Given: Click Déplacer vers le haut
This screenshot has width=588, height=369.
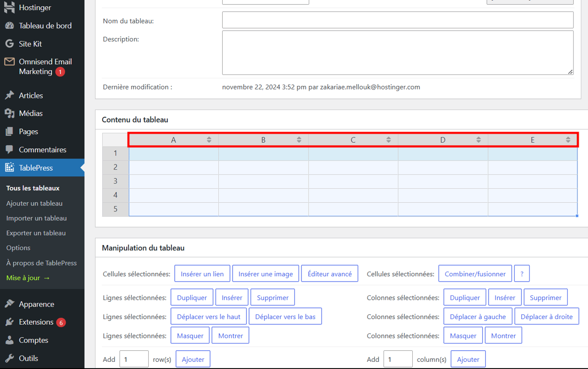Looking at the screenshot, I should pyautogui.click(x=209, y=317).
